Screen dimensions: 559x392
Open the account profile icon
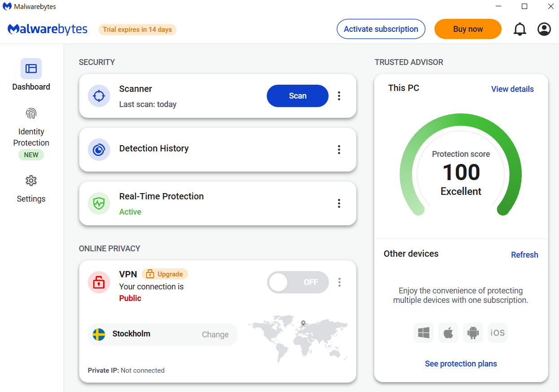[544, 29]
